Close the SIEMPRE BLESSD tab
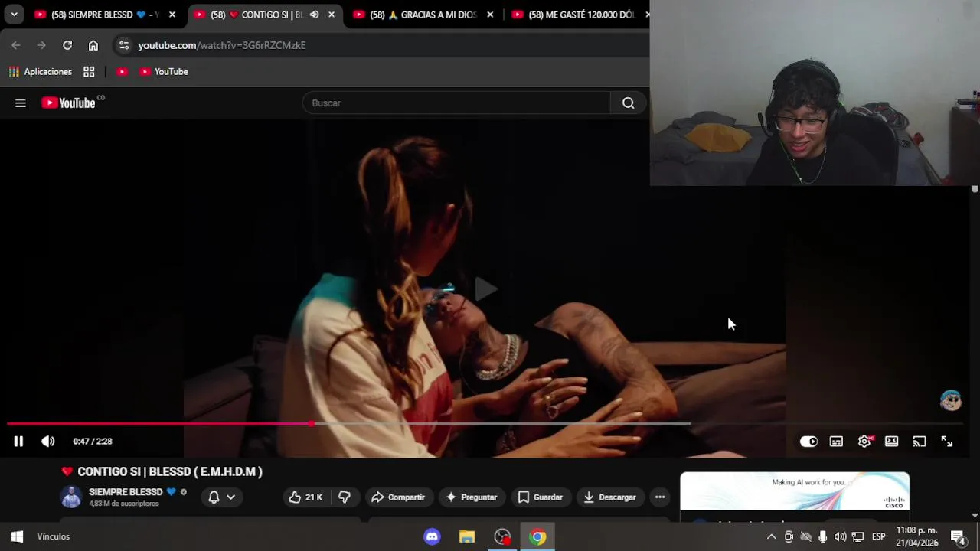Image resolution: width=980 pixels, height=551 pixels. tap(172, 15)
